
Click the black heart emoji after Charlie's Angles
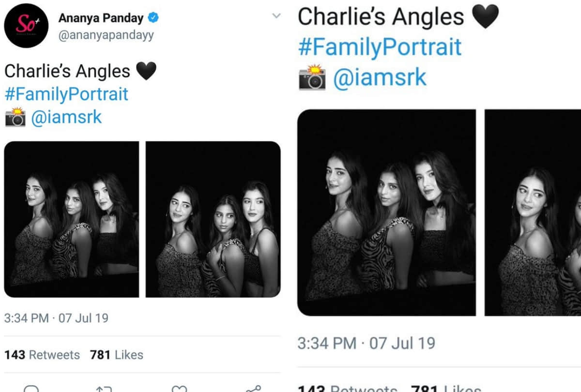147,70
